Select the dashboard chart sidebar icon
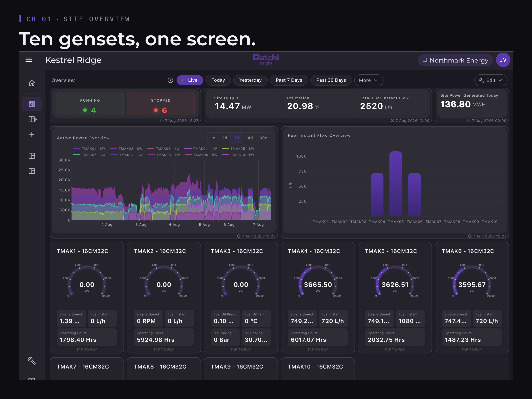532x399 pixels. pyautogui.click(x=32, y=104)
